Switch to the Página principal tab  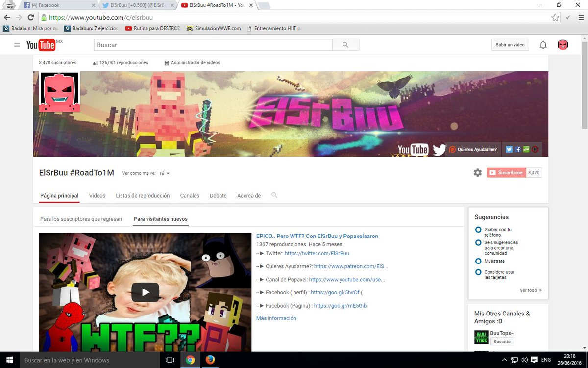coord(59,196)
